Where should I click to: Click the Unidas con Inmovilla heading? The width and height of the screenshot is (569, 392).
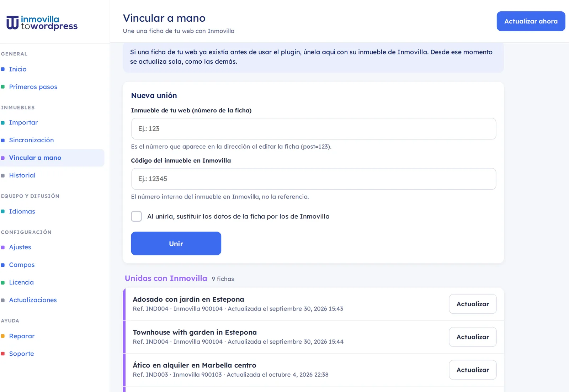pyautogui.click(x=166, y=278)
